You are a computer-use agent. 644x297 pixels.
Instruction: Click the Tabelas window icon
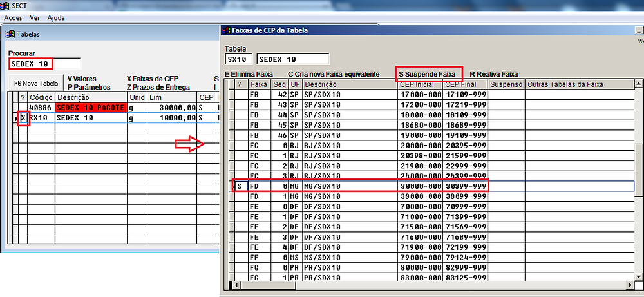tap(11, 34)
